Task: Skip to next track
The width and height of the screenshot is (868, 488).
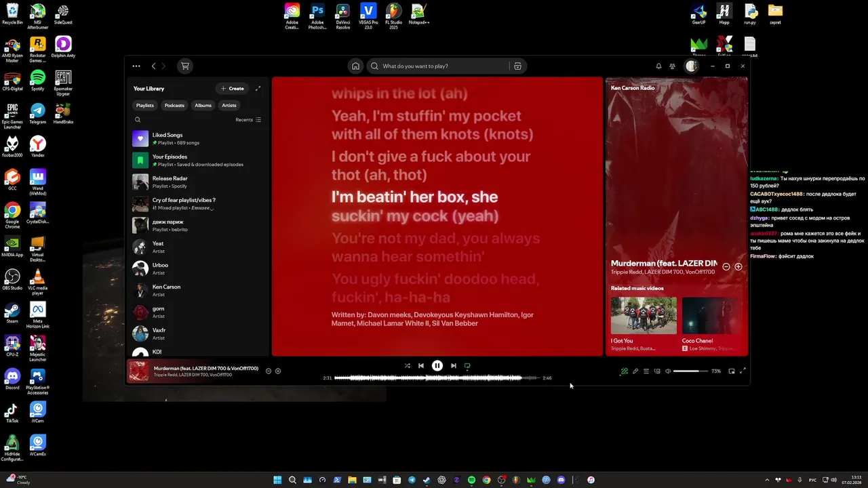Action: point(454,366)
